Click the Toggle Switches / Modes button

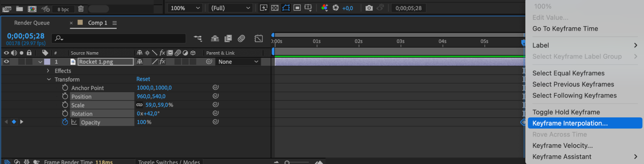pyautogui.click(x=169, y=162)
